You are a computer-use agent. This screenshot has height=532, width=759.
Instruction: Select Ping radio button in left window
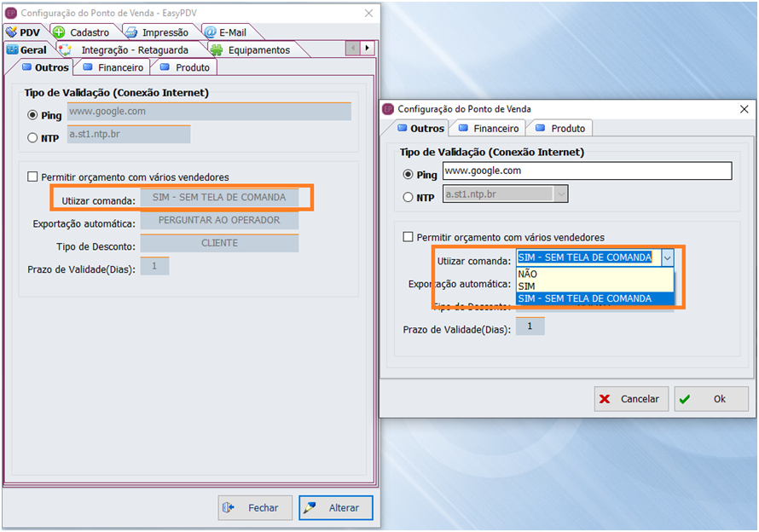32,115
